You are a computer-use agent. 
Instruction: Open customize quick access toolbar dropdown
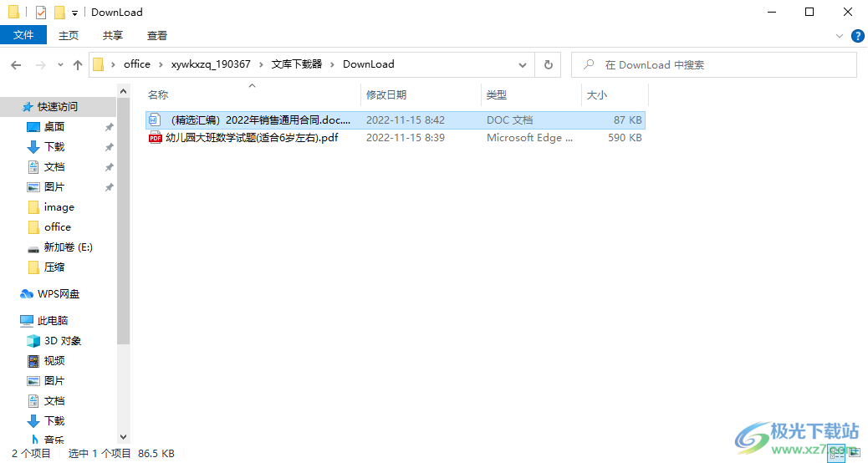(x=74, y=13)
